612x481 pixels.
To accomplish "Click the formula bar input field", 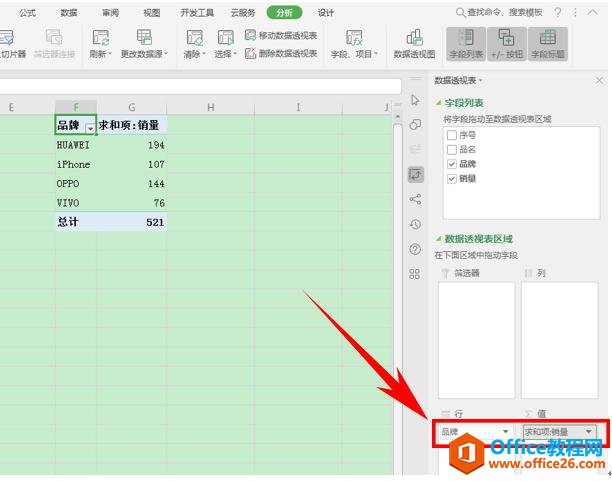I will [201, 86].
